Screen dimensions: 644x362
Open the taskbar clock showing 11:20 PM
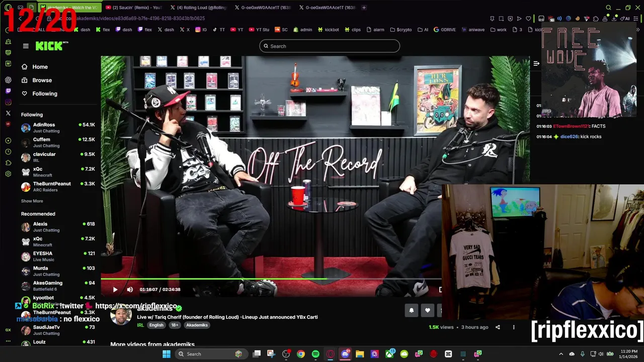click(x=629, y=354)
